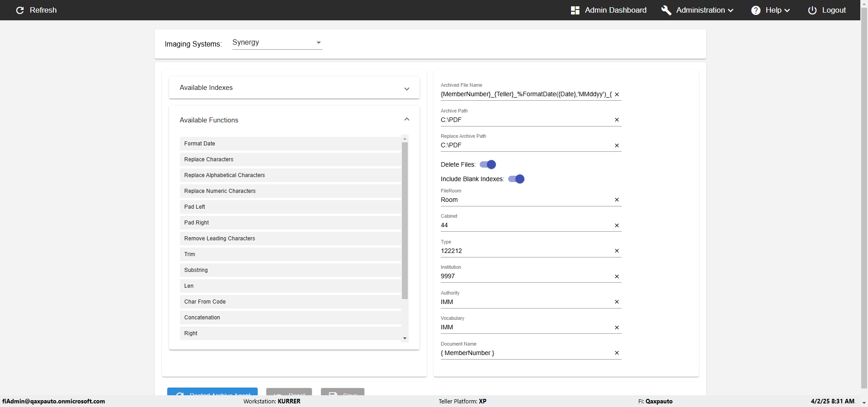Choose the Replace Numeric Characters function

[x=220, y=191]
